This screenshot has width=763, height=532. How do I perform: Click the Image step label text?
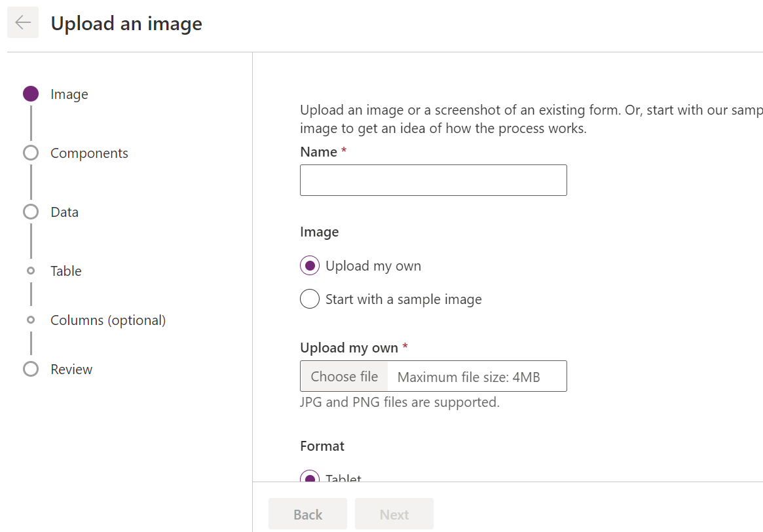(x=68, y=94)
